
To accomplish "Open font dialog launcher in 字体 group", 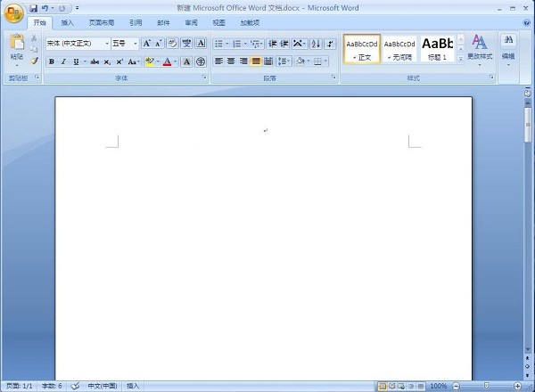I will pyautogui.click(x=204, y=78).
